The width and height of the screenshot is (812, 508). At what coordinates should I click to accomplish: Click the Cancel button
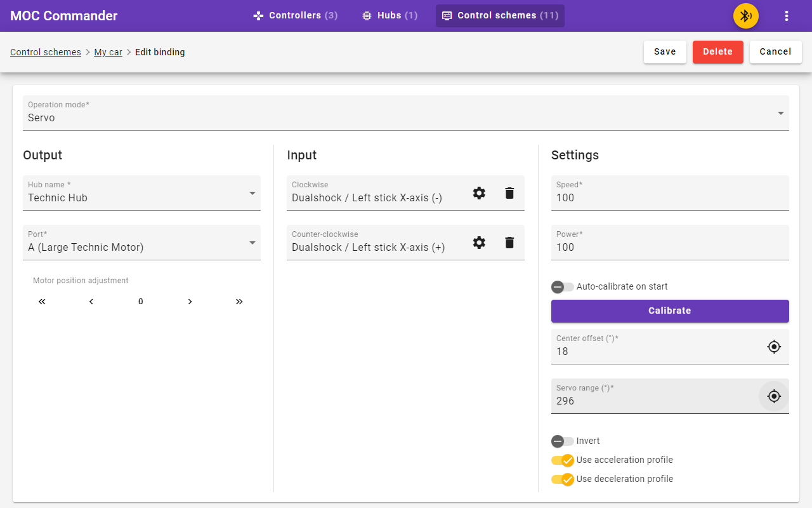pyautogui.click(x=776, y=52)
